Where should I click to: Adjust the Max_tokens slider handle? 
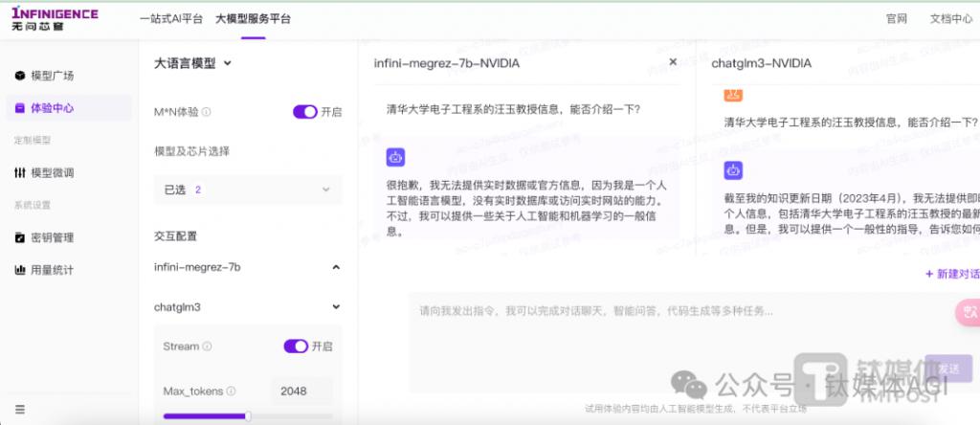(x=248, y=416)
